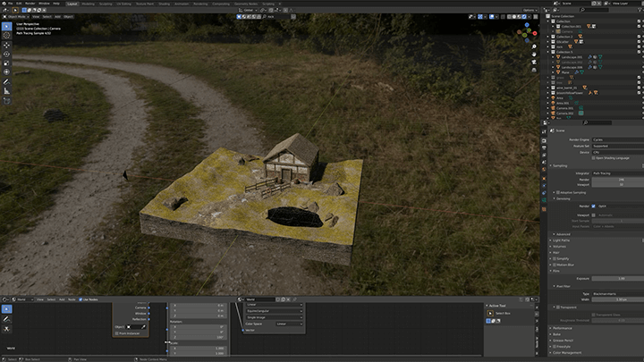This screenshot has width=644, height=362.
Task: Expand the Performance panel
Action: pyautogui.click(x=562, y=328)
